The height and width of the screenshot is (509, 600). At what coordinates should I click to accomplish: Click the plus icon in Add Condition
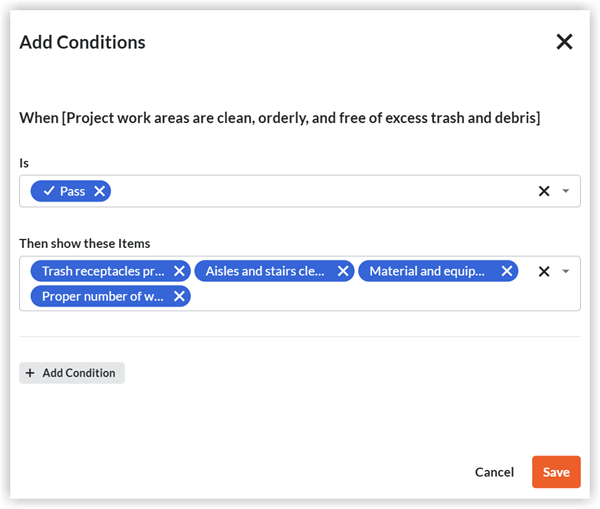(x=30, y=373)
